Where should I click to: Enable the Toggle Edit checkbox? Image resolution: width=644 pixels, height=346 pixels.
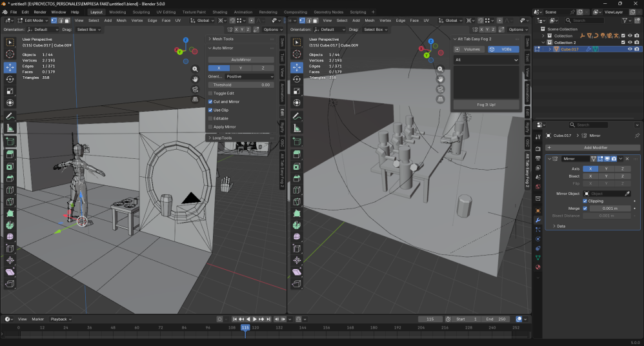click(x=210, y=93)
